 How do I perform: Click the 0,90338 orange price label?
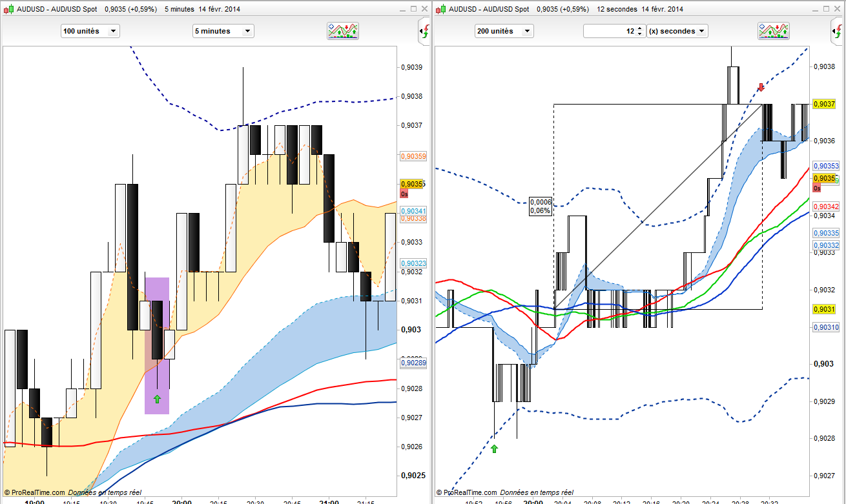(413, 219)
